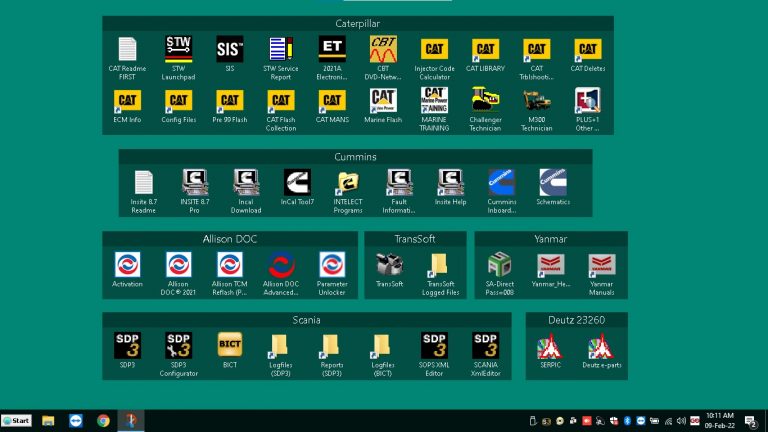Launch BICT application
This screenshot has width=768, height=432.
pyautogui.click(x=230, y=345)
